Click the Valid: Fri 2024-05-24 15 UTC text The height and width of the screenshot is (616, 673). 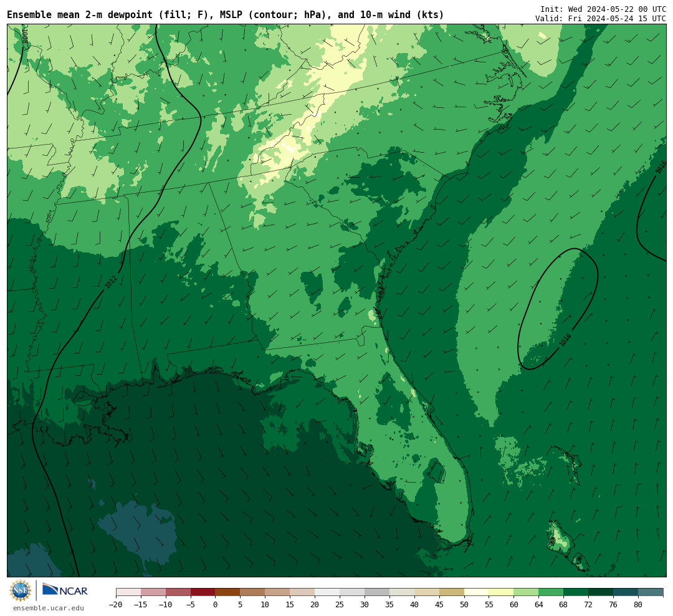[x=601, y=19]
